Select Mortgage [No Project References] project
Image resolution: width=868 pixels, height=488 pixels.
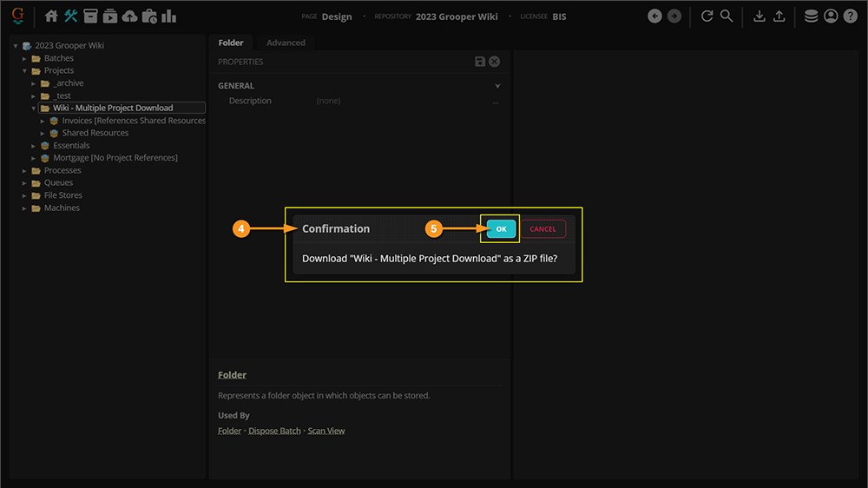tap(115, 158)
